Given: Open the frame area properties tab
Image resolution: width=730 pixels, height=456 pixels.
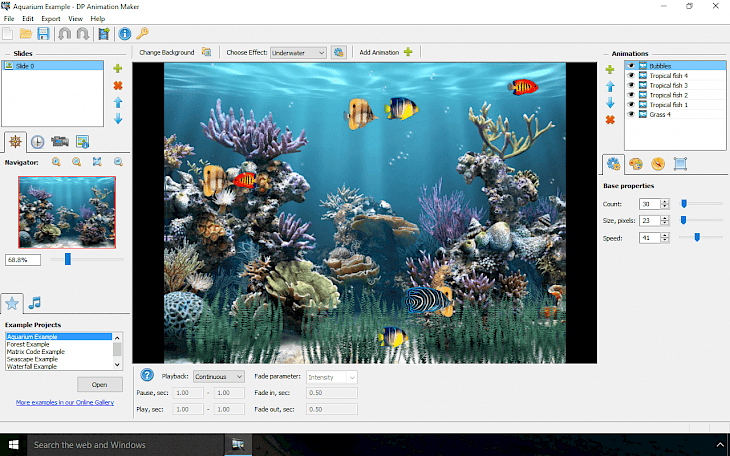Looking at the screenshot, I should (x=680, y=163).
